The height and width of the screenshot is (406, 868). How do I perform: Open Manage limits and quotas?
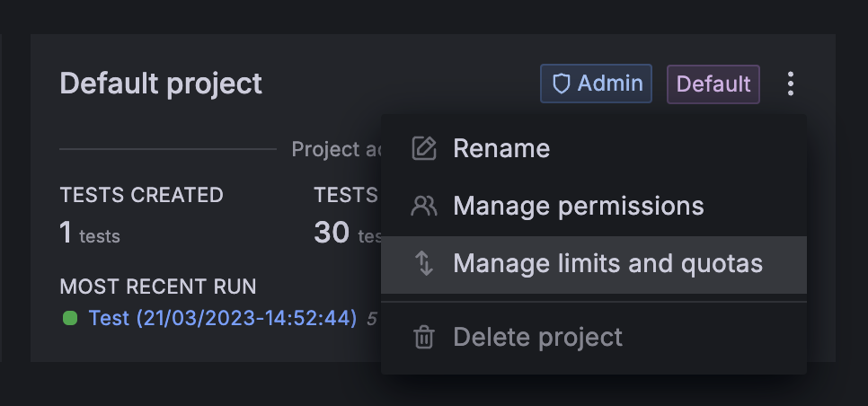click(607, 264)
